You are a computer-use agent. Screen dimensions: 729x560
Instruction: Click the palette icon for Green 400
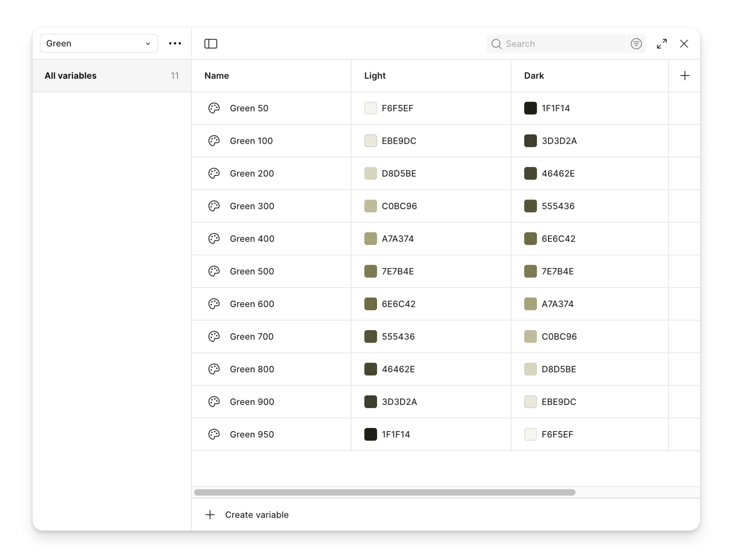tap(214, 238)
